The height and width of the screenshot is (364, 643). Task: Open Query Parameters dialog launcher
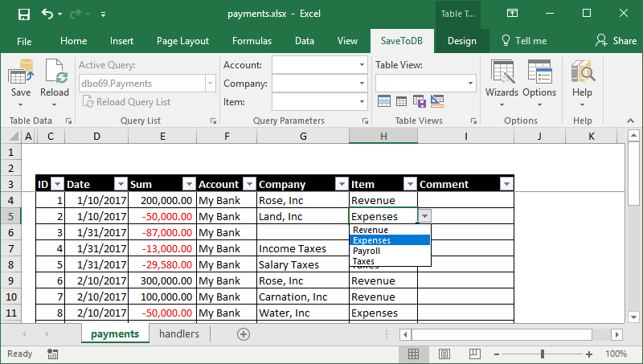(x=365, y=121)
